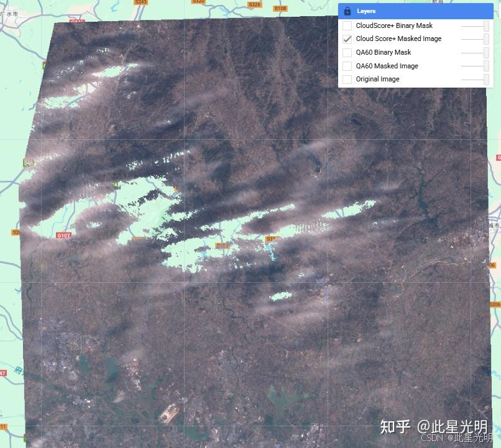The width and height of the screenshot is (501, 448).
Task: Click the 知乎 watermark link bottom right
Action: click(x=393, y=427)
